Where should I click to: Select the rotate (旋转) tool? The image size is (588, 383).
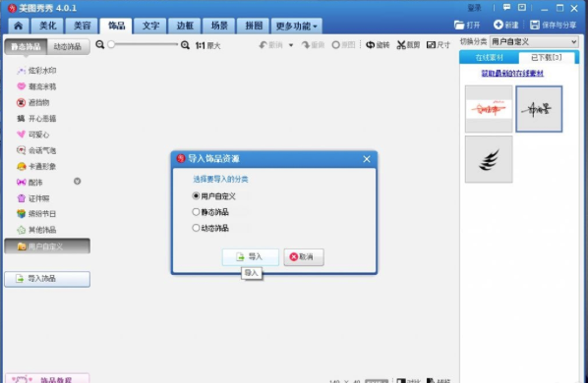pyautogui.click(x=378, y=45)
